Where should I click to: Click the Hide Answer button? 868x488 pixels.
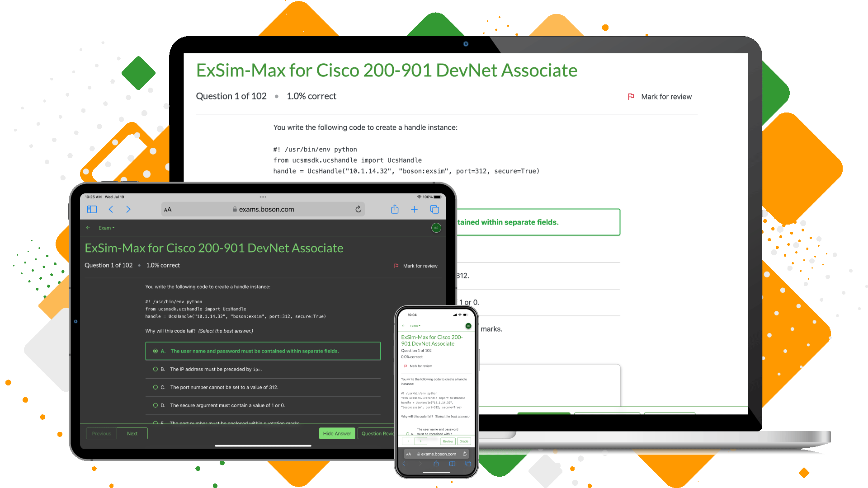[335, 433]
